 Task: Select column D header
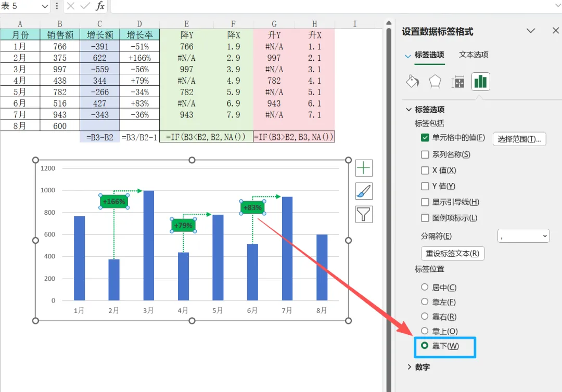pos(139,24)
